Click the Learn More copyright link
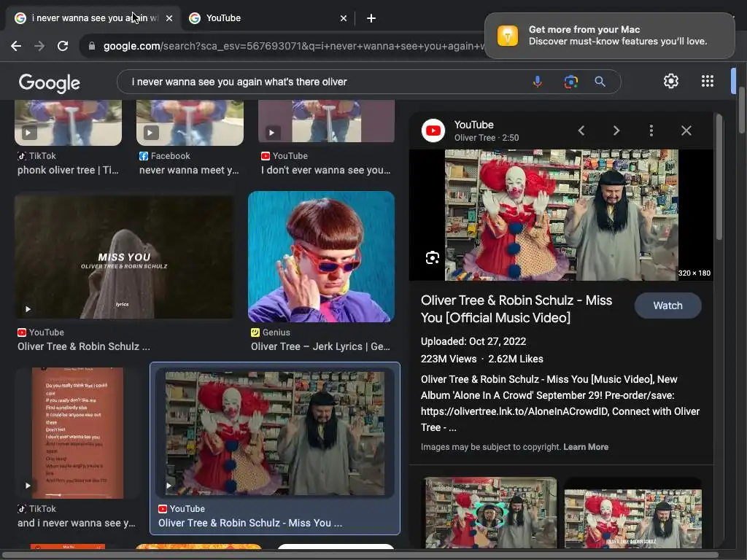 586,447
